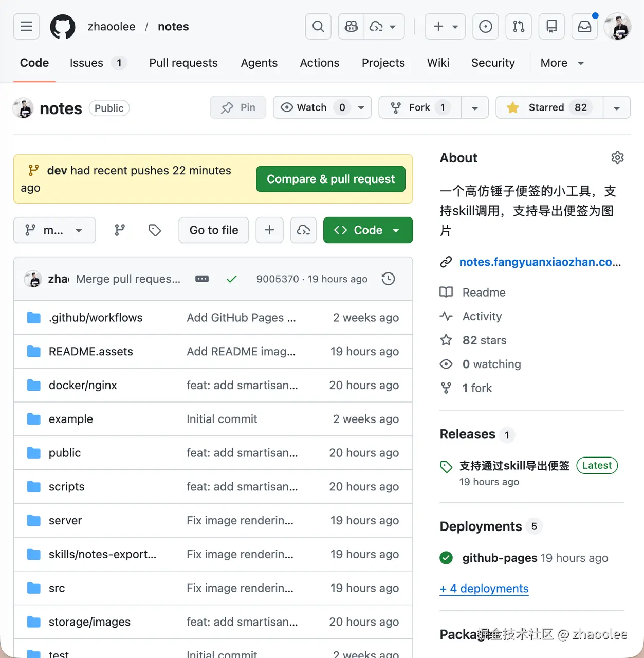Viewport: 644px width, 658px height.
Task: Click the green check on the latest commit
Action: 231,279
